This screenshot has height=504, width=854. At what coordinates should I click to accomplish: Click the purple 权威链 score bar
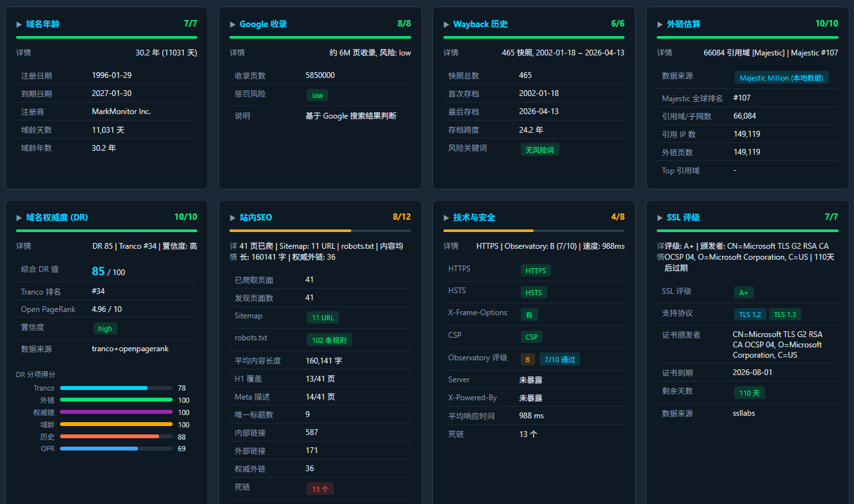coord(116,412)
